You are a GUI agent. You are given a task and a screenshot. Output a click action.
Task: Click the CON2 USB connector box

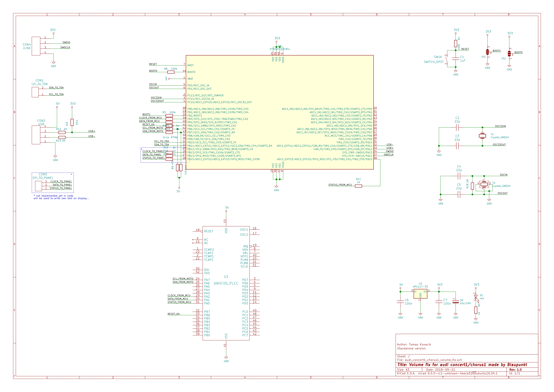[36, 135]
